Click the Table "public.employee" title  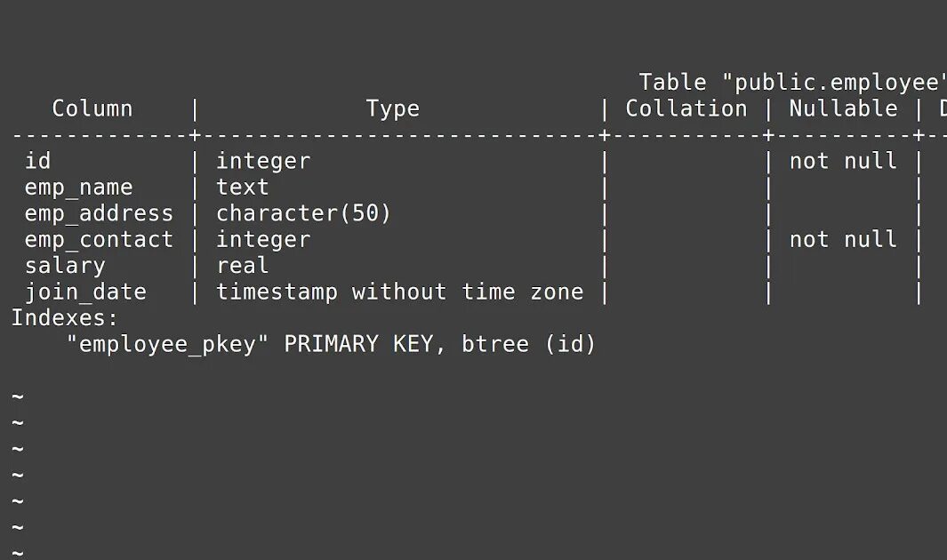click(792, 83)
